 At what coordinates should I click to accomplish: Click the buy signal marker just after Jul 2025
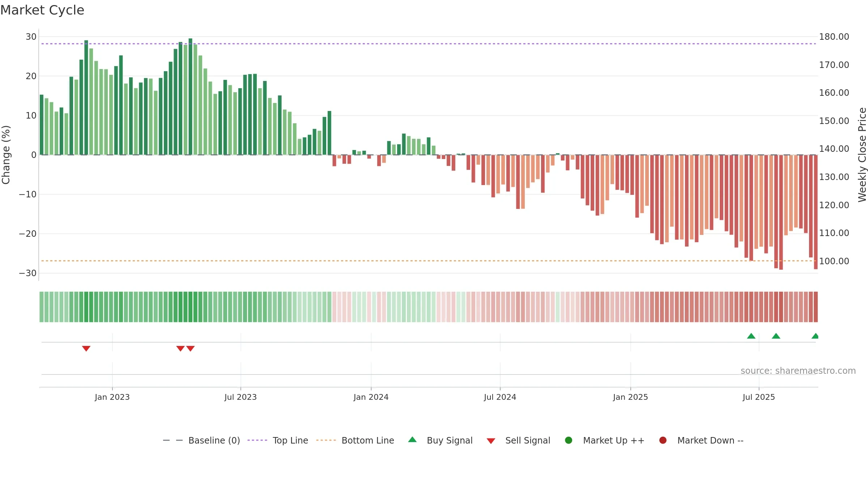pos(776,336)
